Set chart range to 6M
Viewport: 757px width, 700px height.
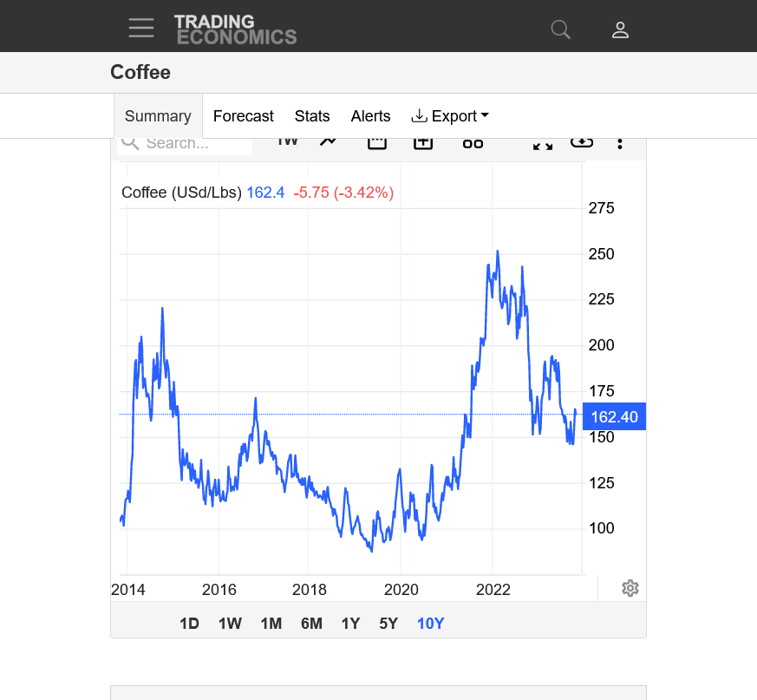(311, 623)
